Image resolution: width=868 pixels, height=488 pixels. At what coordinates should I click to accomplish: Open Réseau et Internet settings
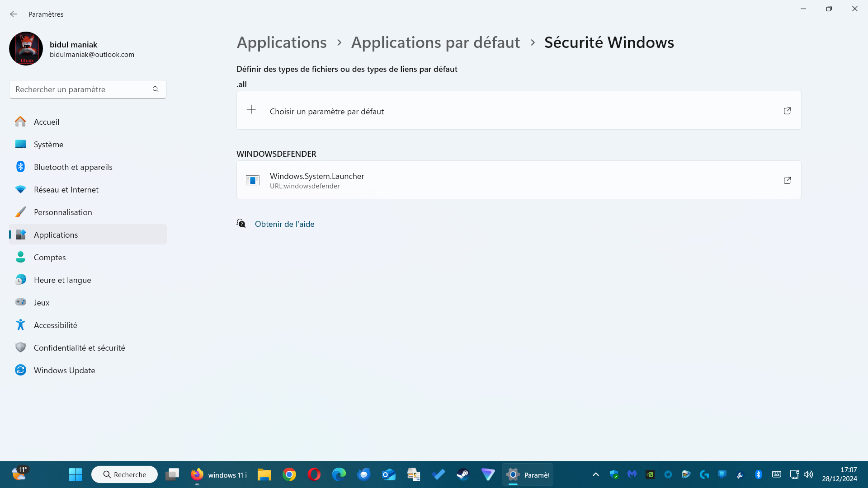pos(66,190)
